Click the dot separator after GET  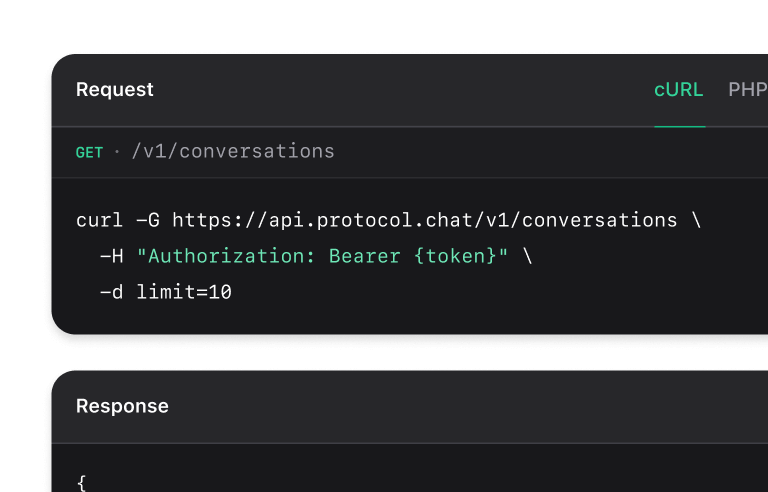[117, 153]
